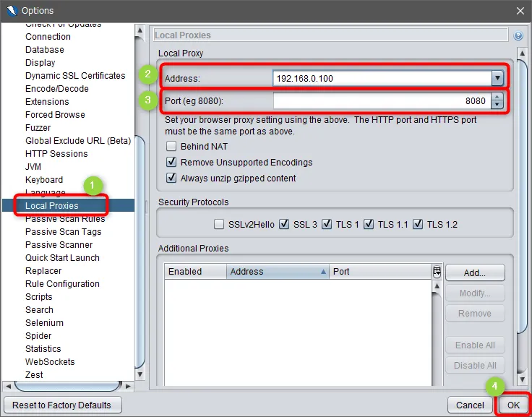Enable SSLv2Hello security protocol
The width and height of the screenshot is (532, 417).
[x=219, y=225]
